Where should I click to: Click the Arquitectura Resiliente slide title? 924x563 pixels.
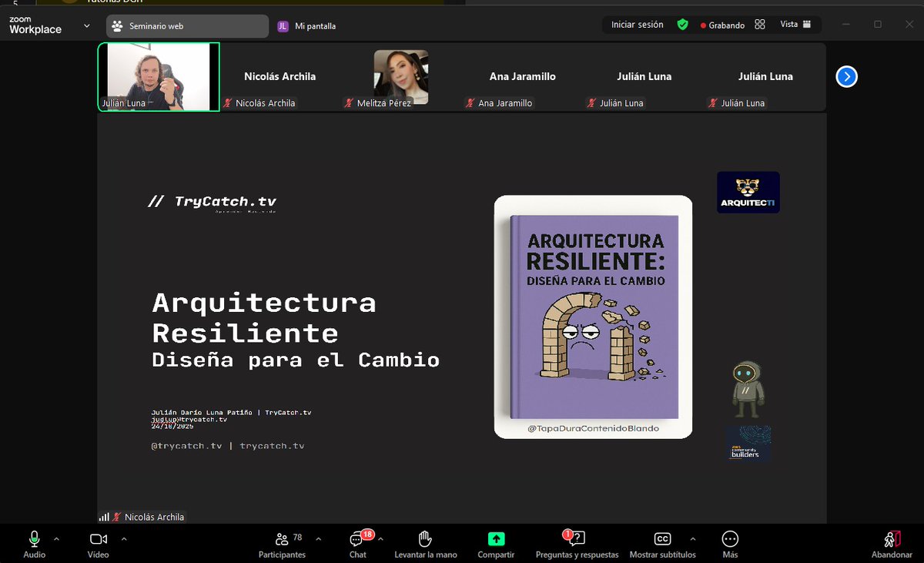pos(264,317)
